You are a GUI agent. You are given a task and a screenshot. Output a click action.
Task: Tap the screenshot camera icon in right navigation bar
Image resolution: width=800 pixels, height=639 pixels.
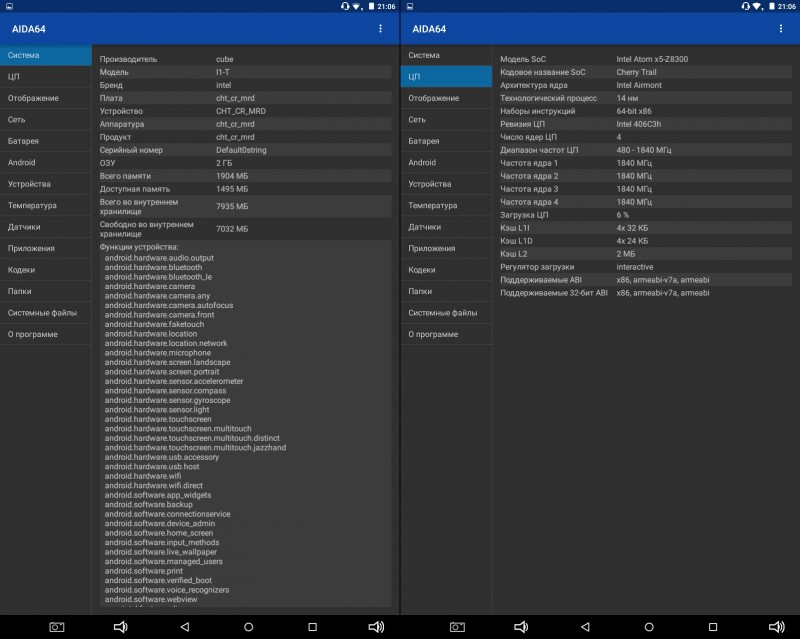457,627
